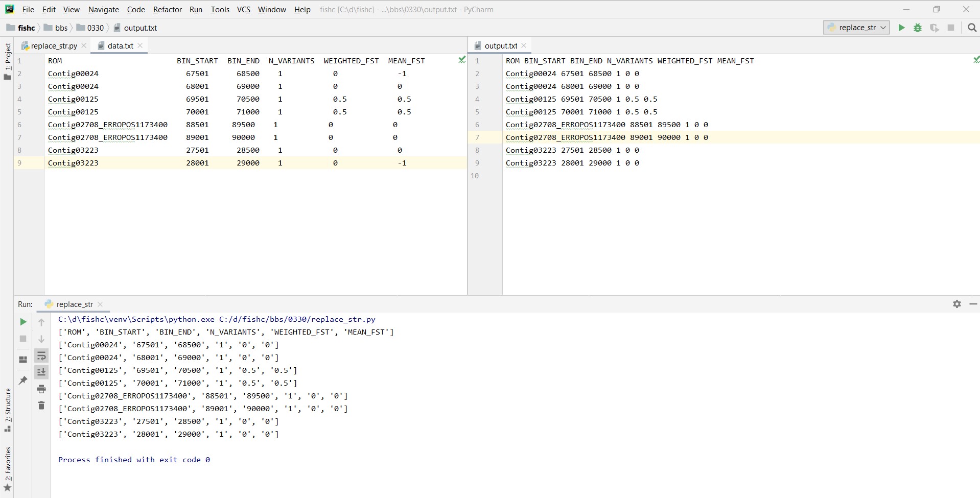Screen dimensions: 980x498
Task: Open the run configuration dropdown replace_str
Action: 856,28
